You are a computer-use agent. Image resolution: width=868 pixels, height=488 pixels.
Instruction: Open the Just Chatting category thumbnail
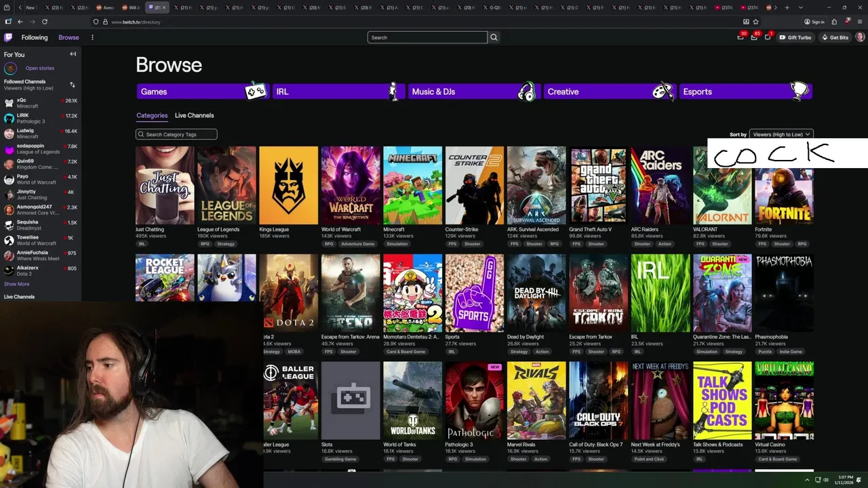[x=165, y=185]
